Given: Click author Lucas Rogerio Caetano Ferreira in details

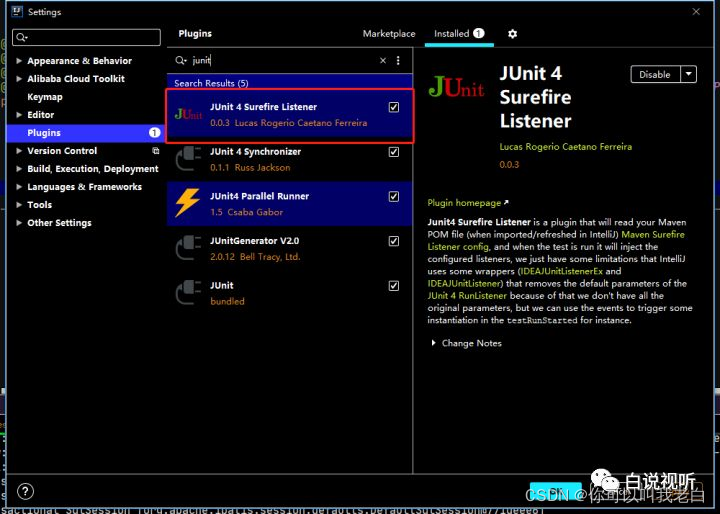Looking at the screenshot, I should (x=566, y=147).
